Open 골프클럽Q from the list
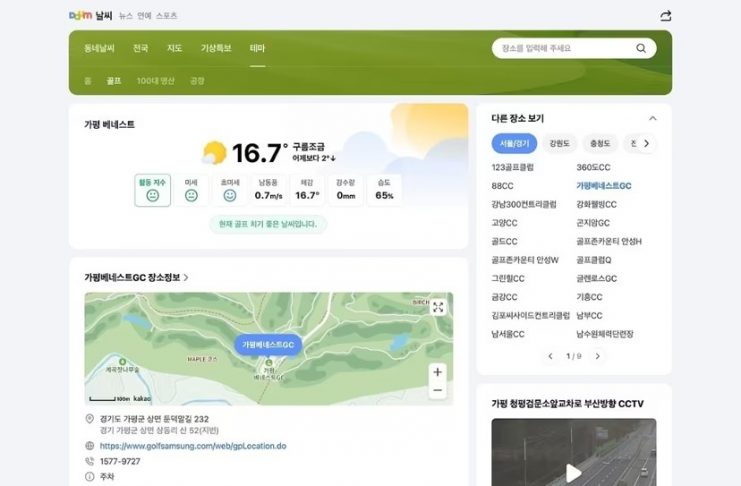741x486 pixels. pyautogui.click(x=594, y=260)
